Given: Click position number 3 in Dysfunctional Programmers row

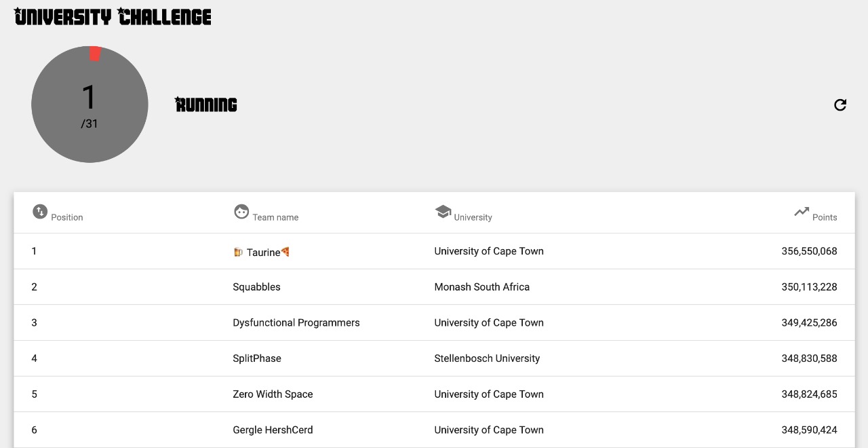Looking at the screenshot, I should coord(34,322).
